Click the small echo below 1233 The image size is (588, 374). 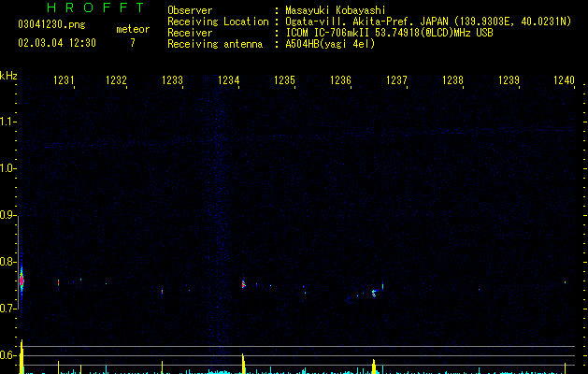[162, 291]
